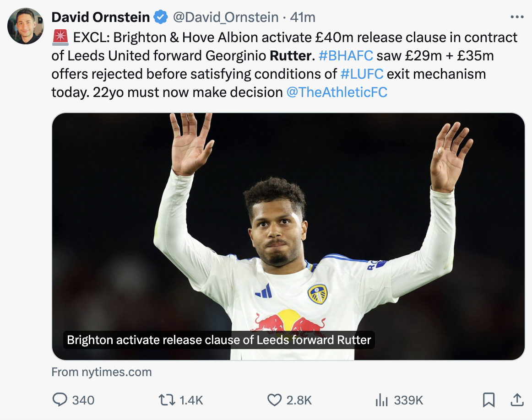The image size is (532, 420).
Task: Click the From nytimes.com source link
Action: (x=101, y=372)
